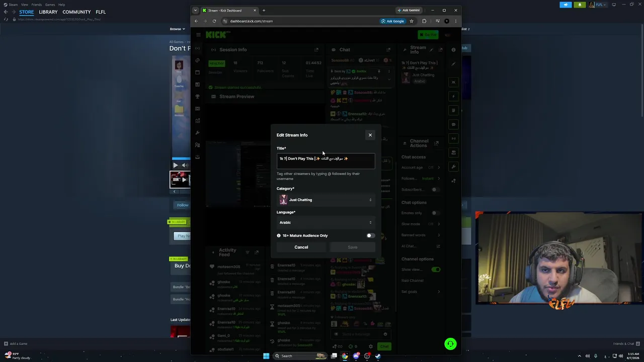Click Raid Channel option
This screenshot has width=644, height=362.
point(413,281)
